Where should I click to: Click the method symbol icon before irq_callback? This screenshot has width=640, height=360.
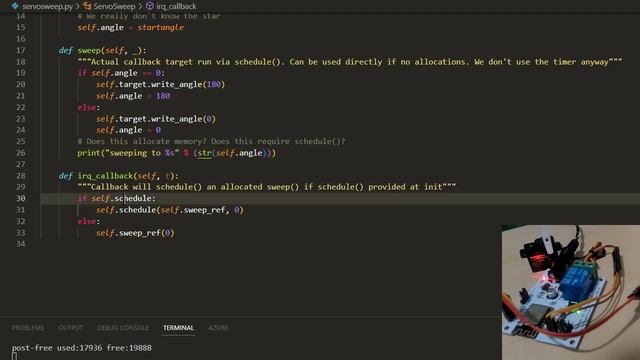coord(150,6)
